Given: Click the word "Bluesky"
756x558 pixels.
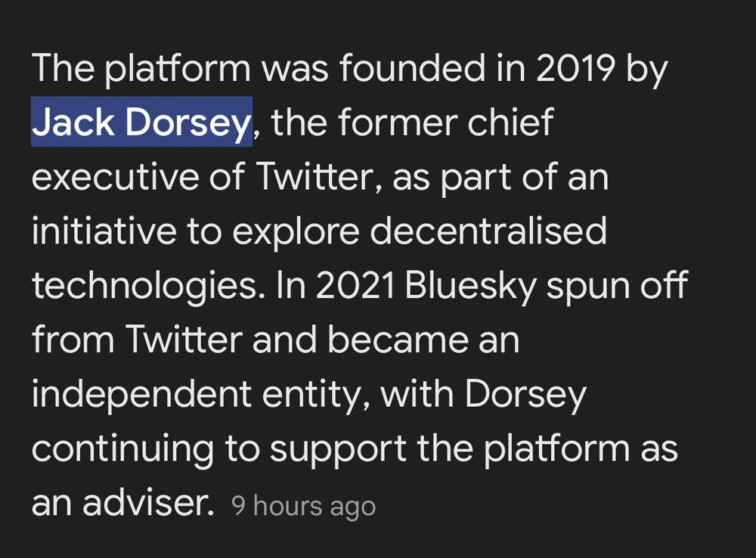Looking at the screenshot, I should 470,287.
